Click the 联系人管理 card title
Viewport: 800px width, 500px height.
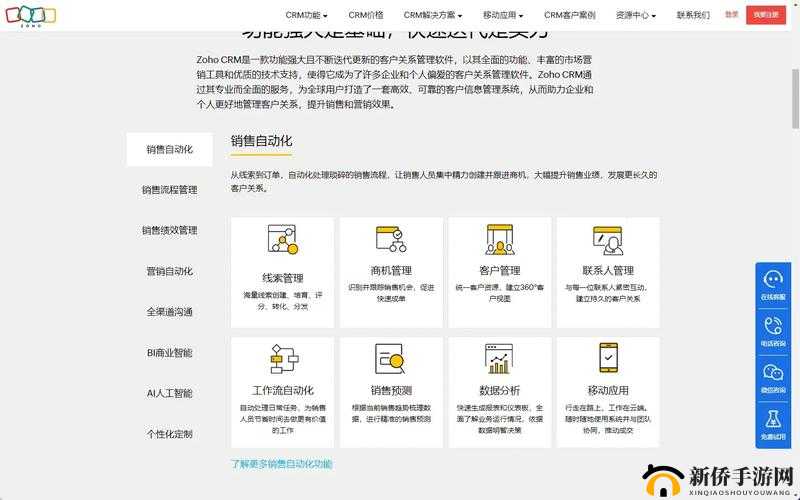point(608,270)
